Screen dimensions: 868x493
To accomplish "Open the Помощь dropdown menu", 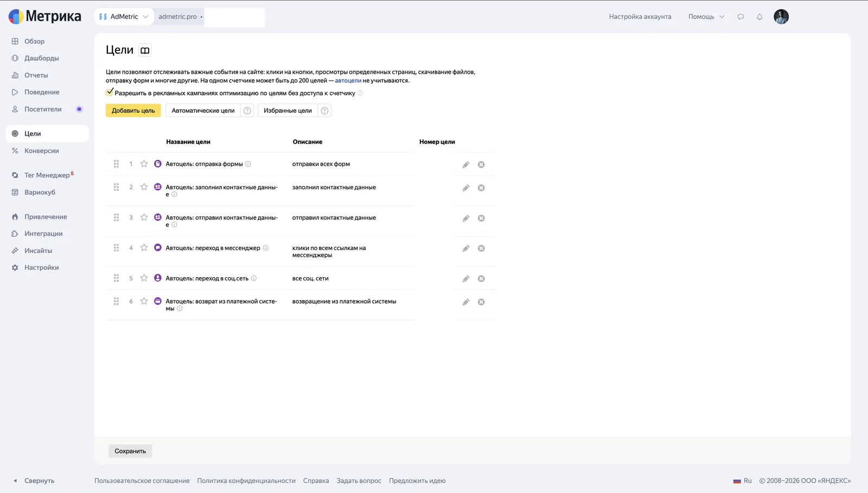I will (706, 17).
